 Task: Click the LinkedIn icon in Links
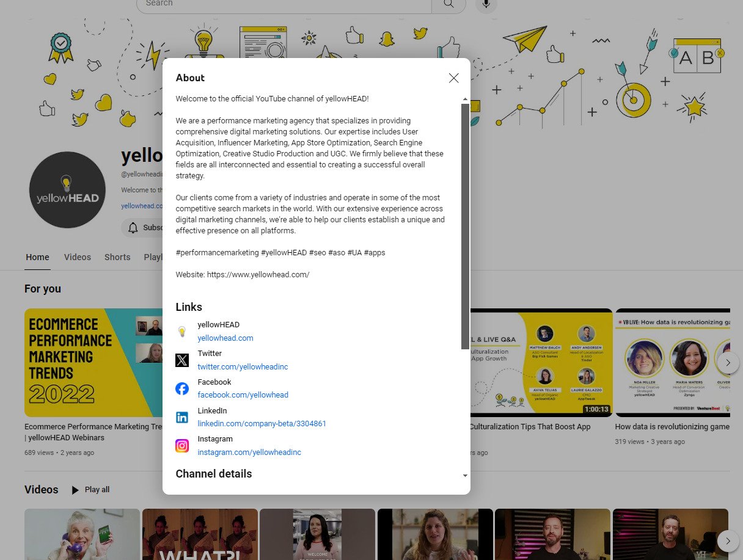tap(182, 417)
